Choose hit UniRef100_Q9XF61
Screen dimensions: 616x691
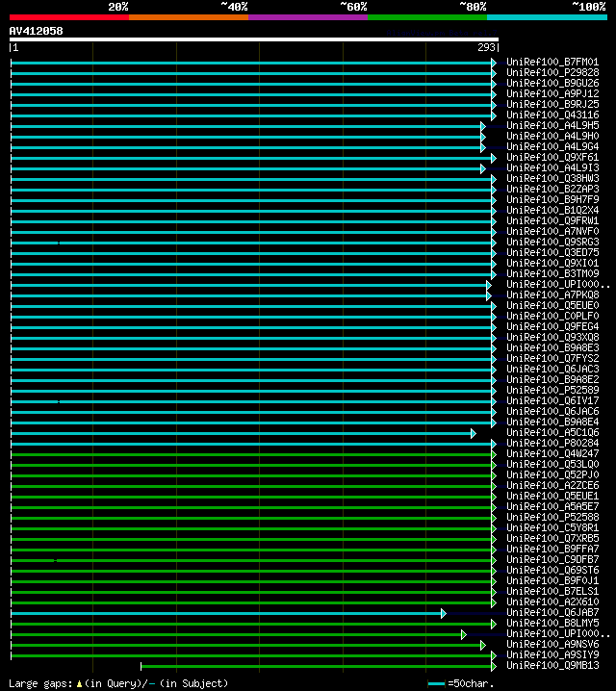coord(552,157)
